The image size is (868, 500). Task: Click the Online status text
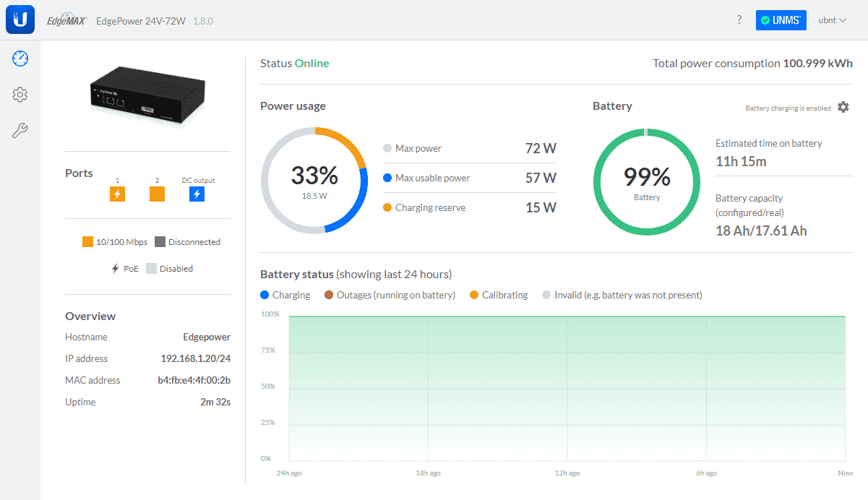311,64
